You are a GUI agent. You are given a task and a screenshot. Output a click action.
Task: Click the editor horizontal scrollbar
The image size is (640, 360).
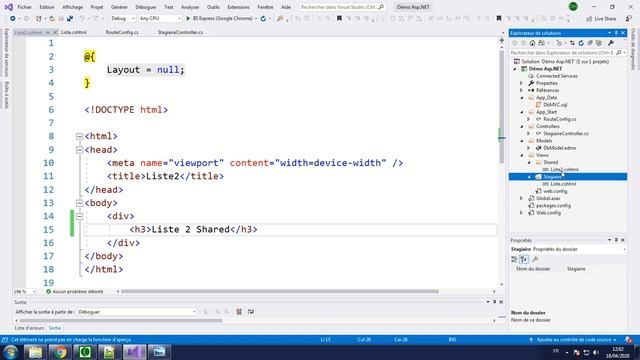click(x=280, y=291)
